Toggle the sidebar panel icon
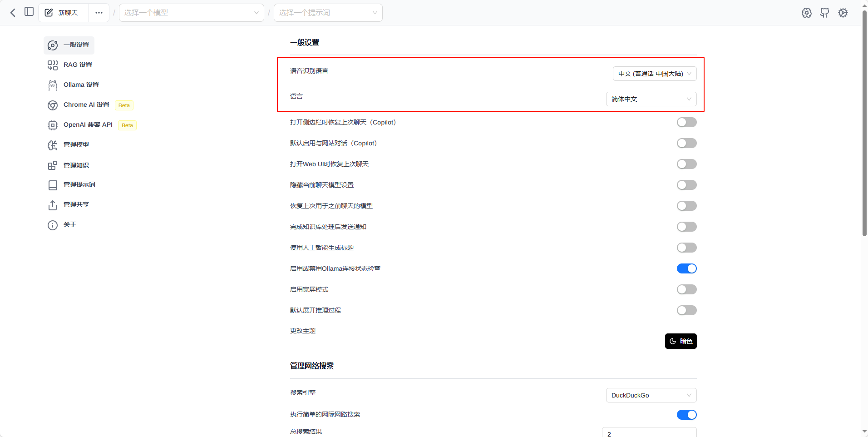Image resolution: width=868 pixels, height=437 pixels. (29, 12)
